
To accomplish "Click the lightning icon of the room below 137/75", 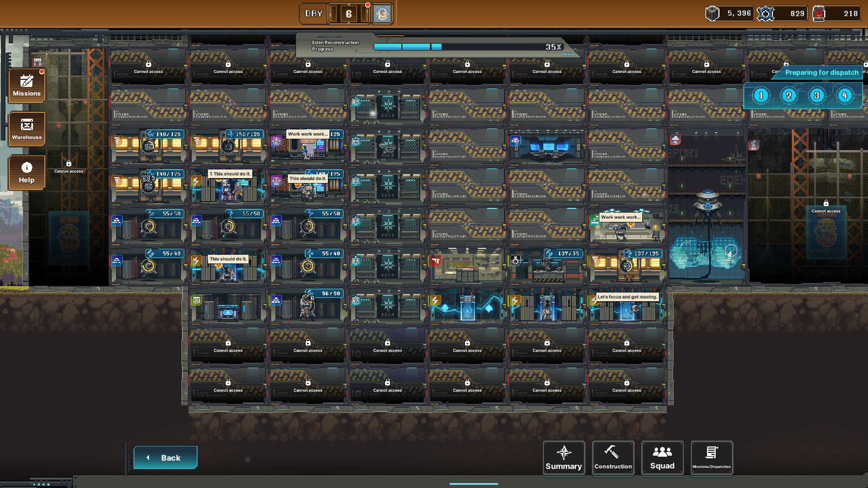I will point(515,301).
